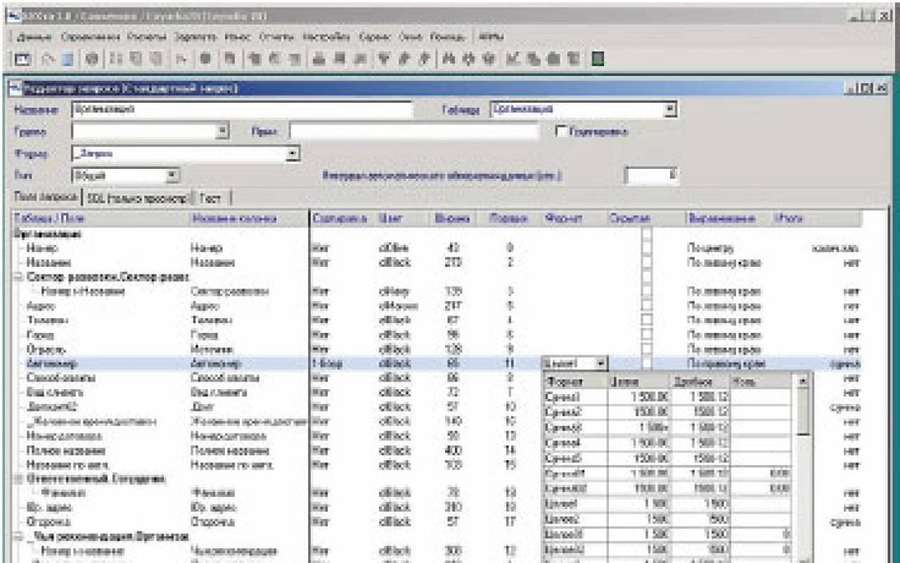Viewport: 900px width, 563px height.
Task: Click the binoculars search icon in the toolbar
Action: 449,59
